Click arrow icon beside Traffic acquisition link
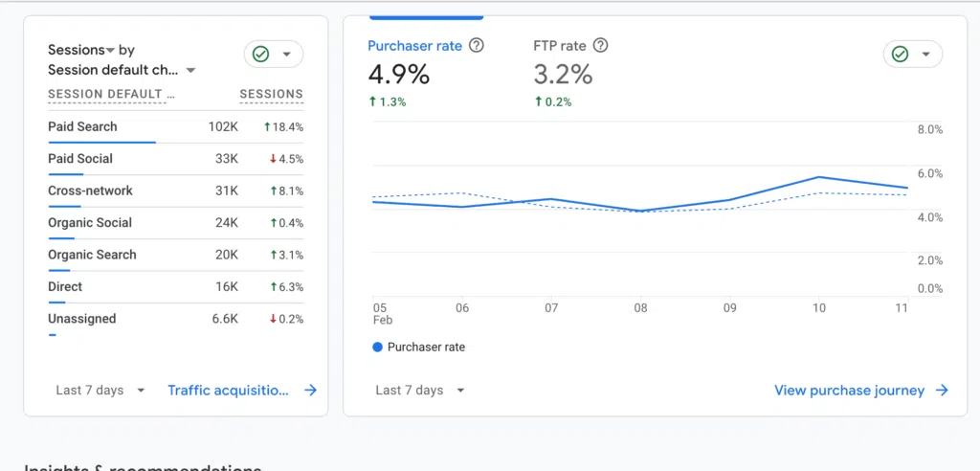Screen dimensions: 980x471 [311, 391]
